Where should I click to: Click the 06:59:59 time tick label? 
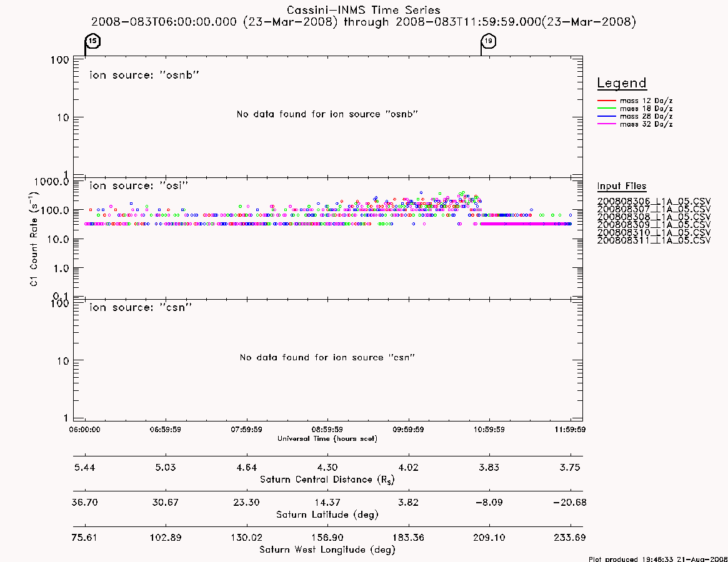[x=166, y=430]
